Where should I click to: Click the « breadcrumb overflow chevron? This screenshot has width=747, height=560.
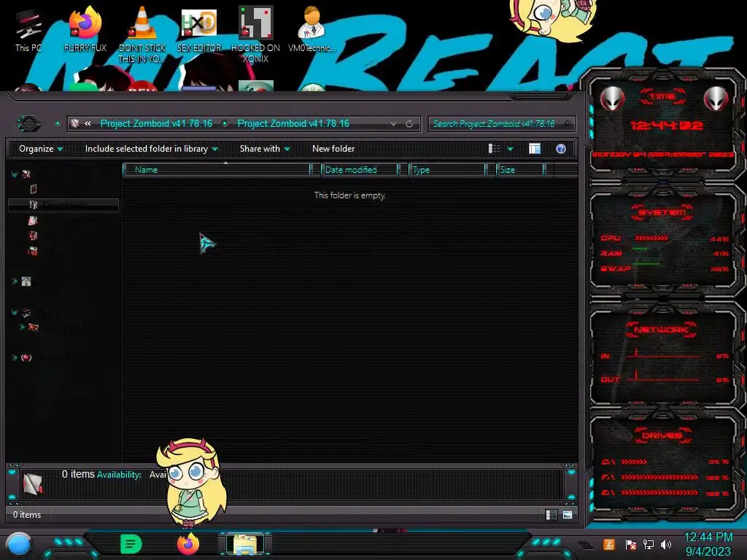point(88,124)
